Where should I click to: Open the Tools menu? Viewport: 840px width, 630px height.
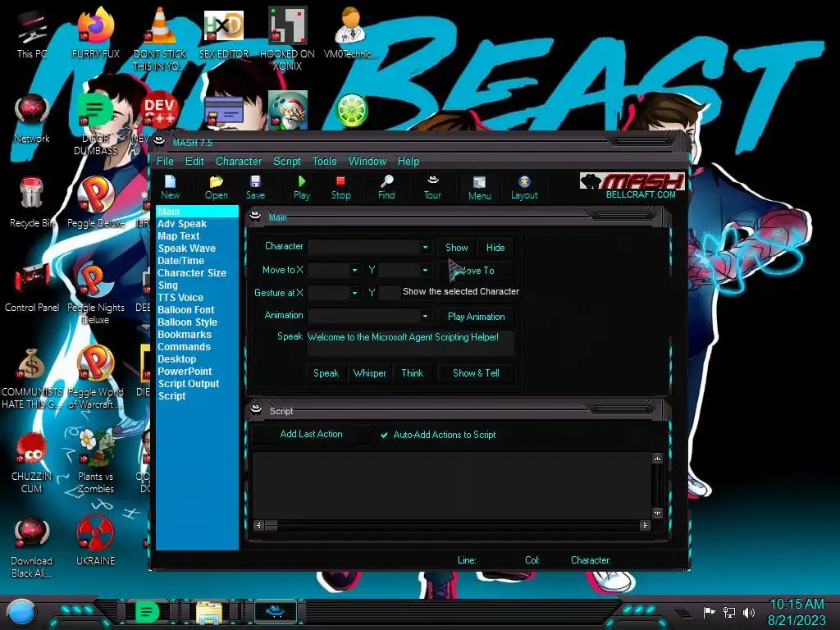(324, 162)
